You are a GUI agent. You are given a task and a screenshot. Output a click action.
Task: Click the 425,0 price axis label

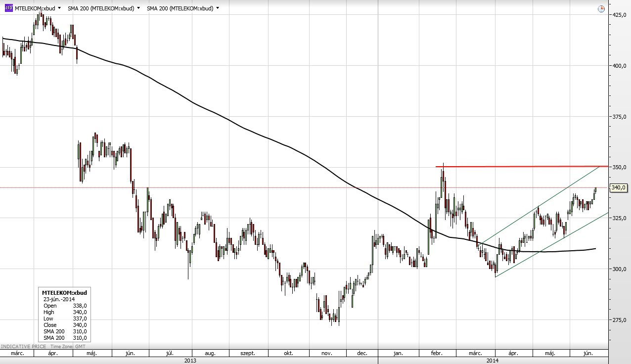(x=619, y=15)
